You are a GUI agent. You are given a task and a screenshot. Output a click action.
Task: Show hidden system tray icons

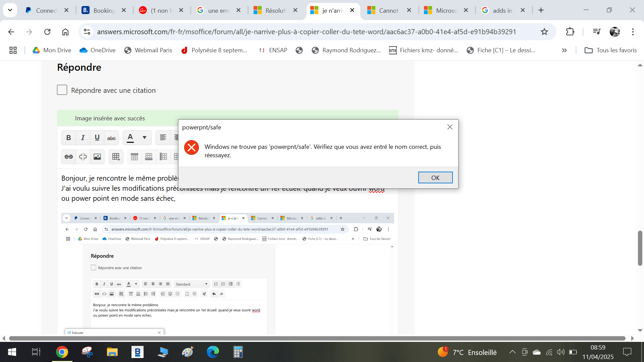click(x=512, y=352)
